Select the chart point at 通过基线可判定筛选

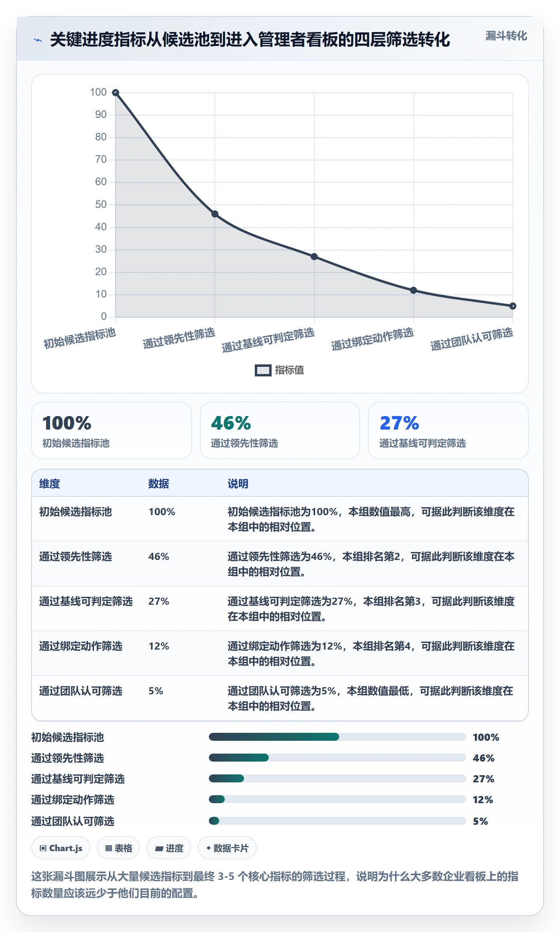314,256
